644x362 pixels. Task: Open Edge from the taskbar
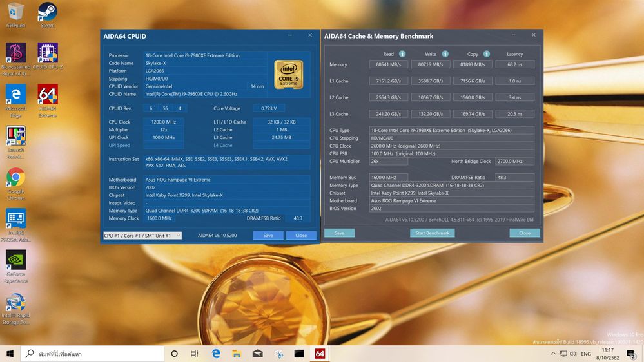(x=215, y=354)
